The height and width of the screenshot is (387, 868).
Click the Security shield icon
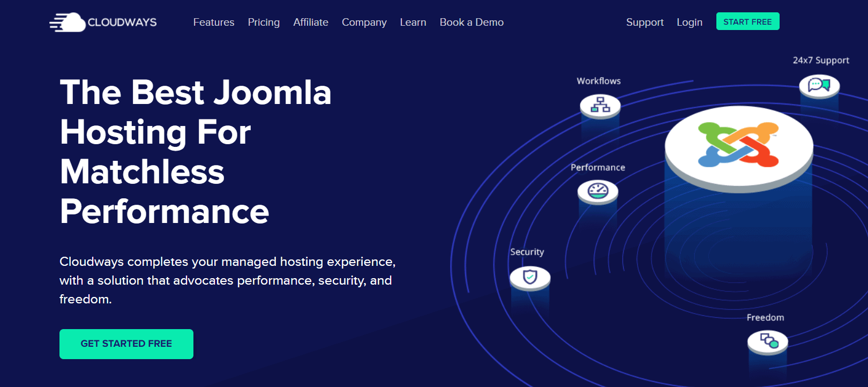click(530, 277)
